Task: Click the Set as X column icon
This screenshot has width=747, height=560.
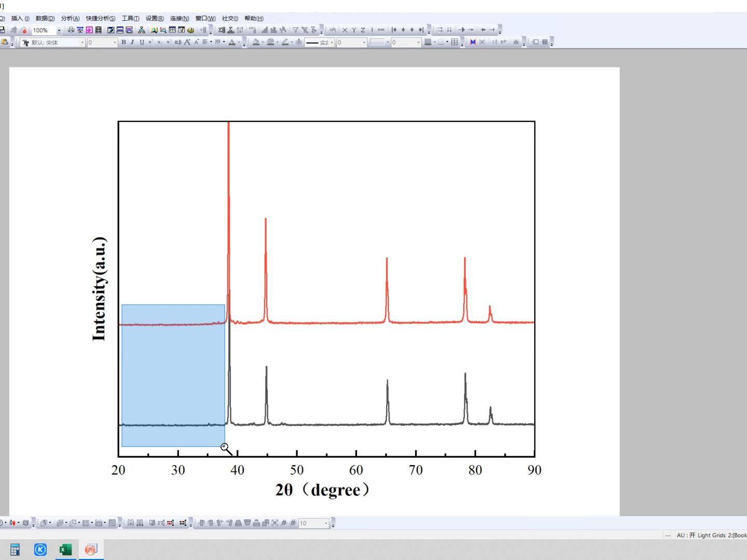Action: (x=345, y=30)
